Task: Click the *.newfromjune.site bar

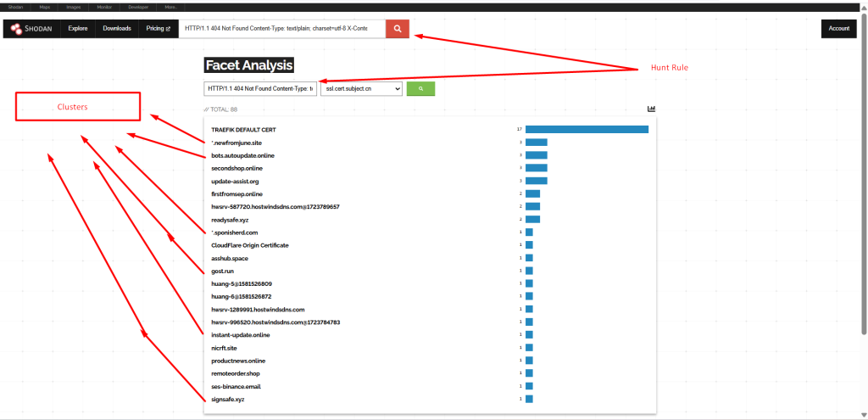Action: pyautogui.click(x=537, y=143)
